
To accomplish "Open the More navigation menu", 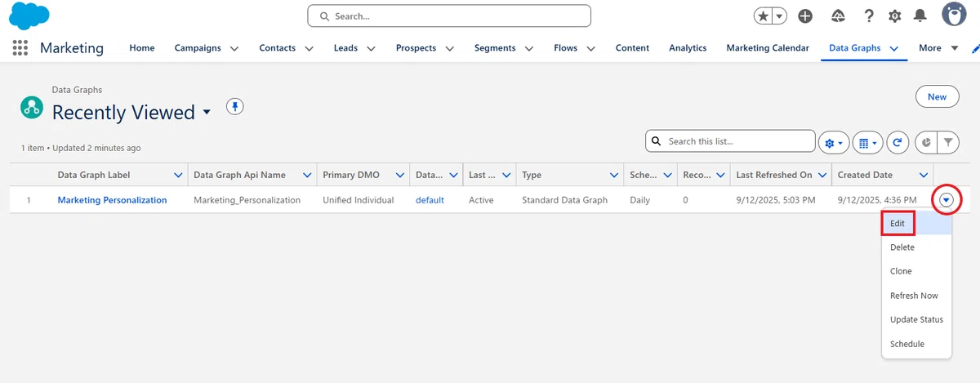I will pyautogui.click(x=938, y=48).
